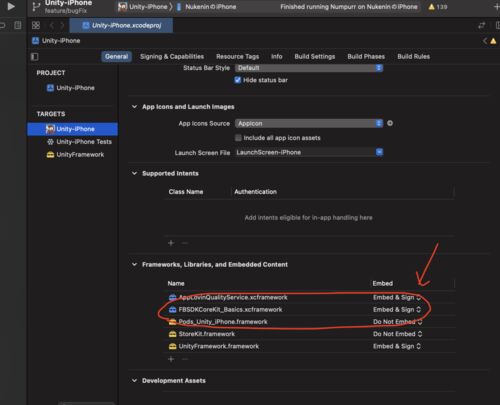500x405 pixels.
Task: Change embed option for AppLovinQualityService.xcframework
Action: coord(397,297)
